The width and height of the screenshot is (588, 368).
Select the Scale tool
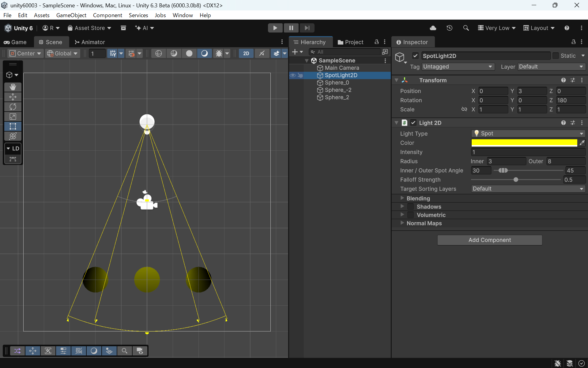pyautogui.click(x=13, y=117)
